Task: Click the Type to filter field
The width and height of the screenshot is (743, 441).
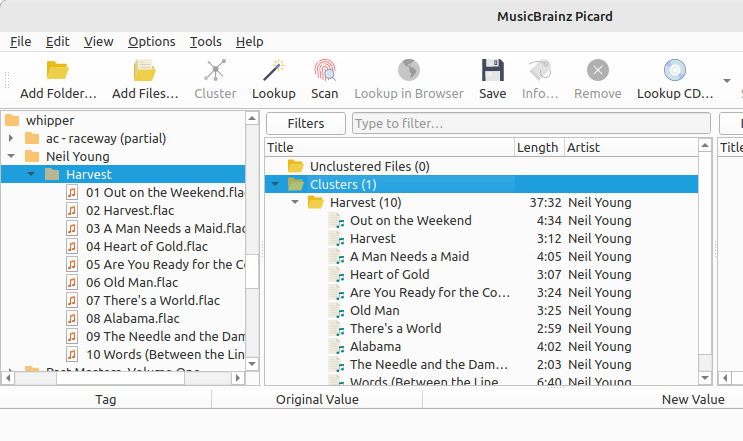Action: point(531,124)
